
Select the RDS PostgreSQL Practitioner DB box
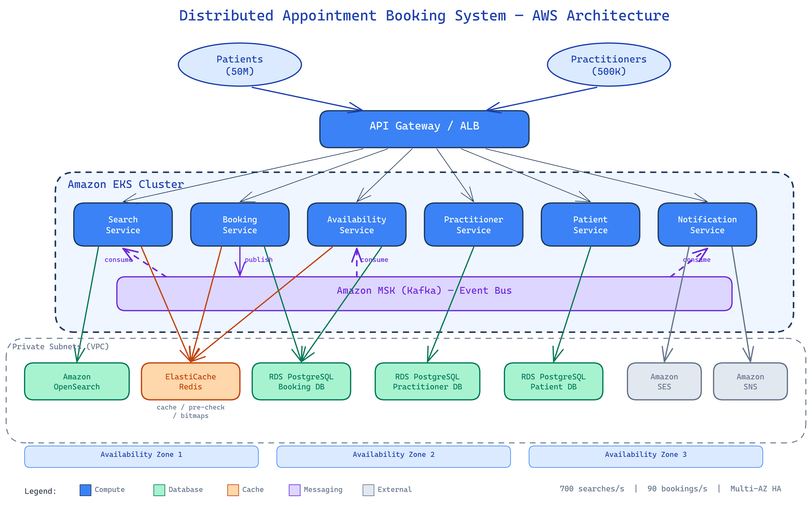(427, 381)
